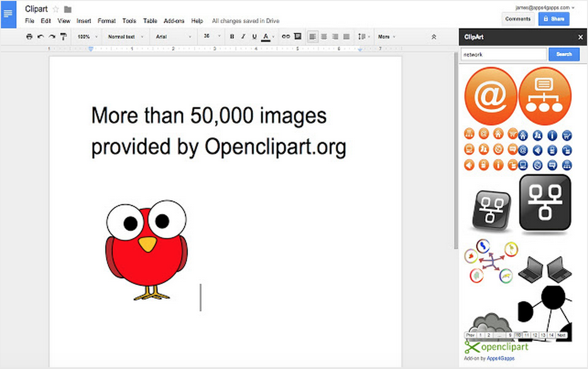
Task: Open the Table menu
Action: click(x=150, y=21)
